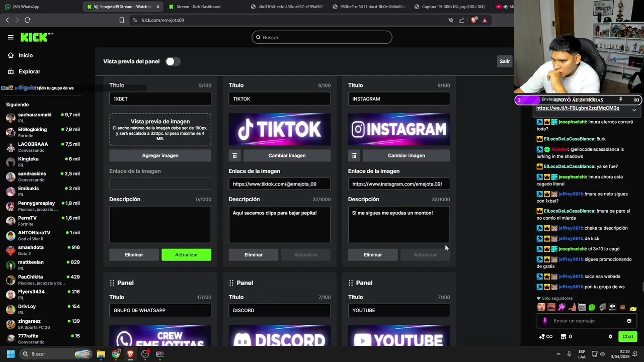This screenshot has height=362, width=644.
Task: Click the share icon in address bar
Action: tap(461, 20)
